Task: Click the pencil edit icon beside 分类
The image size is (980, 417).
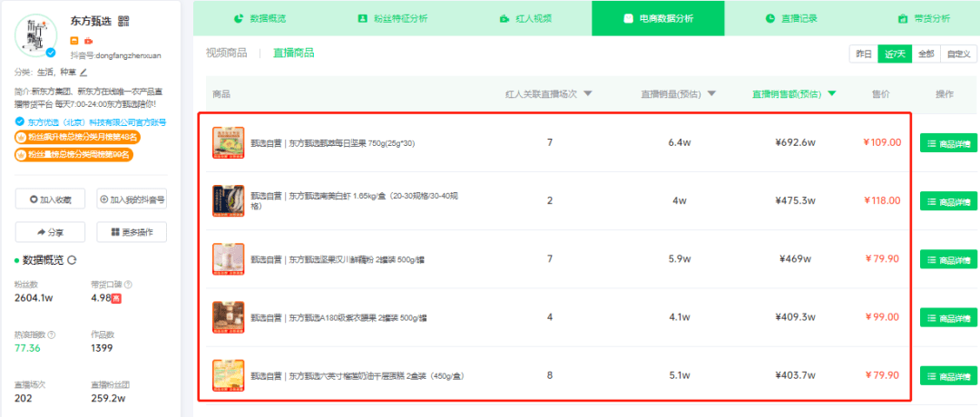Action: (x=83, y=73)
